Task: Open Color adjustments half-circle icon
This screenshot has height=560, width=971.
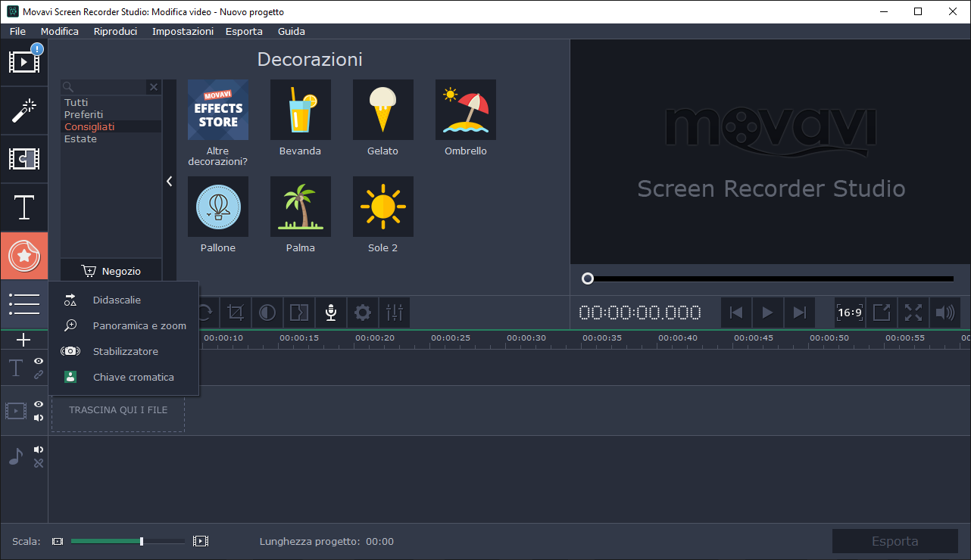Action: pos(267,313)
